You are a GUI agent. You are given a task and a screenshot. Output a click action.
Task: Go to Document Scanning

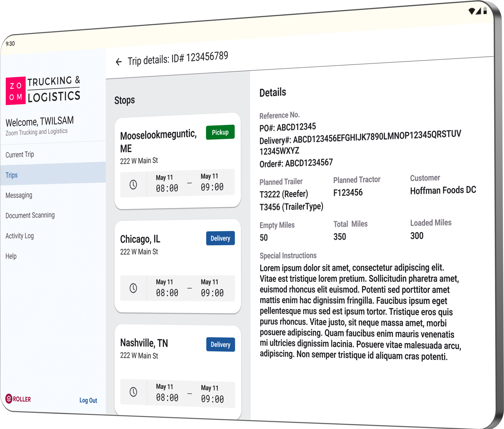[30, 215]
